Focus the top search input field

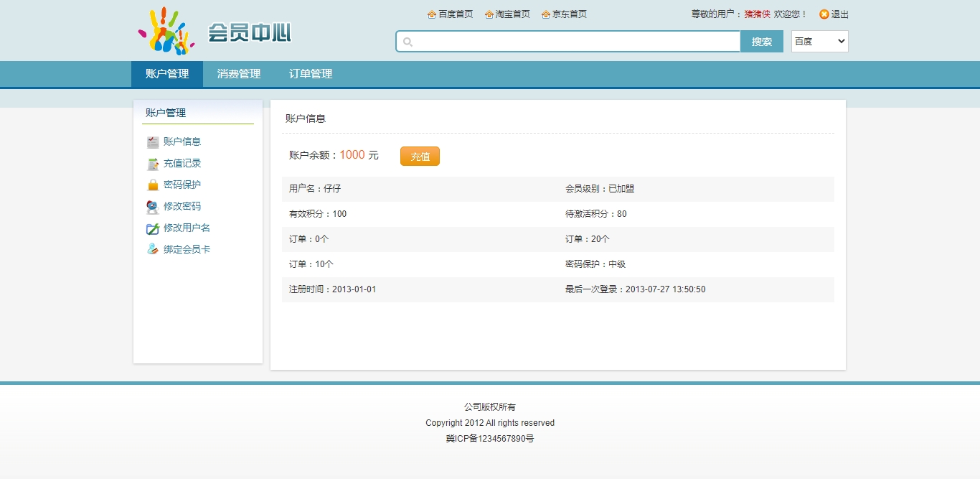(x=574, y=42)
